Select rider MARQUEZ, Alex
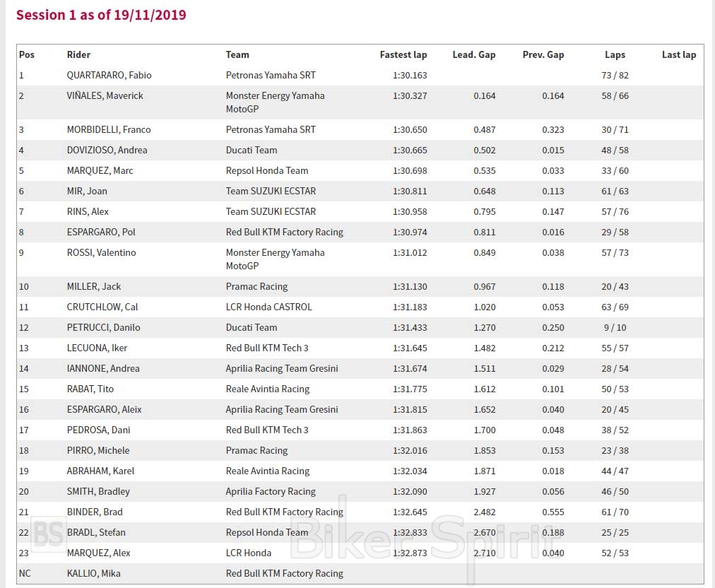715x588 pixels. [x=98, y=553]
